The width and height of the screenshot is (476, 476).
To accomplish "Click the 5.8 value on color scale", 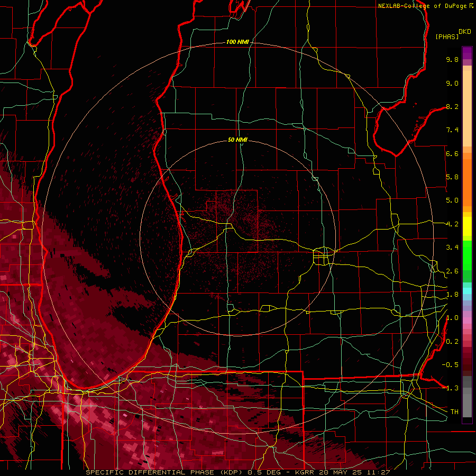I will 452,177.
